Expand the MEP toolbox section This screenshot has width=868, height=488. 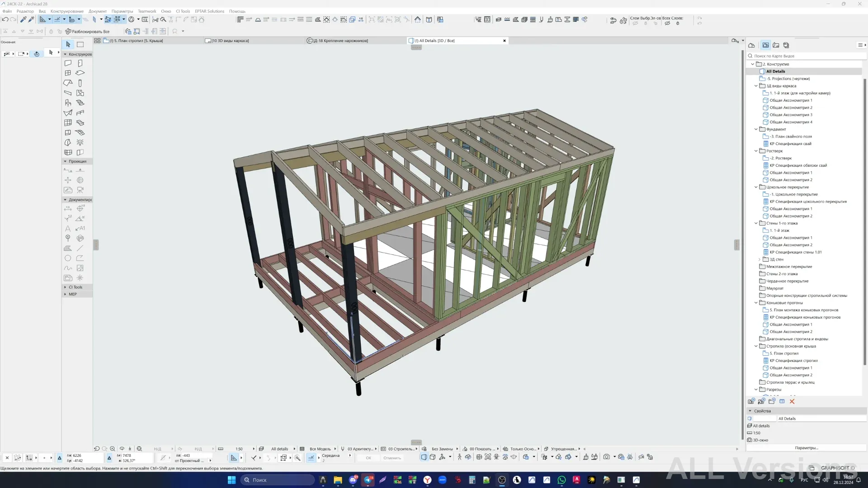point(65,294)
